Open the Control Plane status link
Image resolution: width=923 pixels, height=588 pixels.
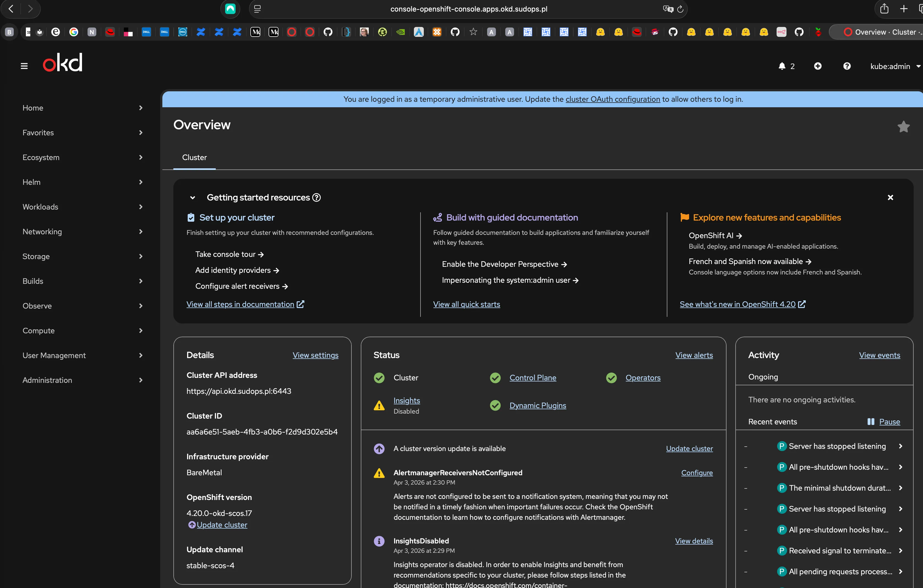click(x=532, y=378)
